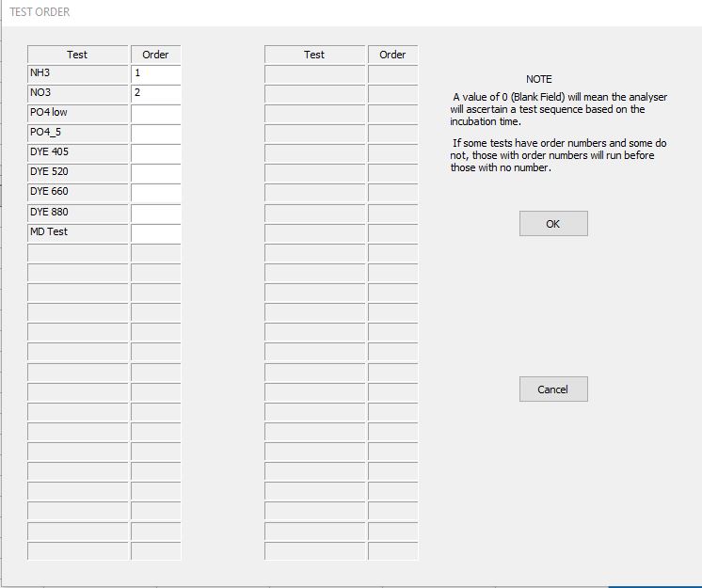Screen dimensions: 702x588
Task: Click the Order field for DYE 880
Action: pos(155,213)
